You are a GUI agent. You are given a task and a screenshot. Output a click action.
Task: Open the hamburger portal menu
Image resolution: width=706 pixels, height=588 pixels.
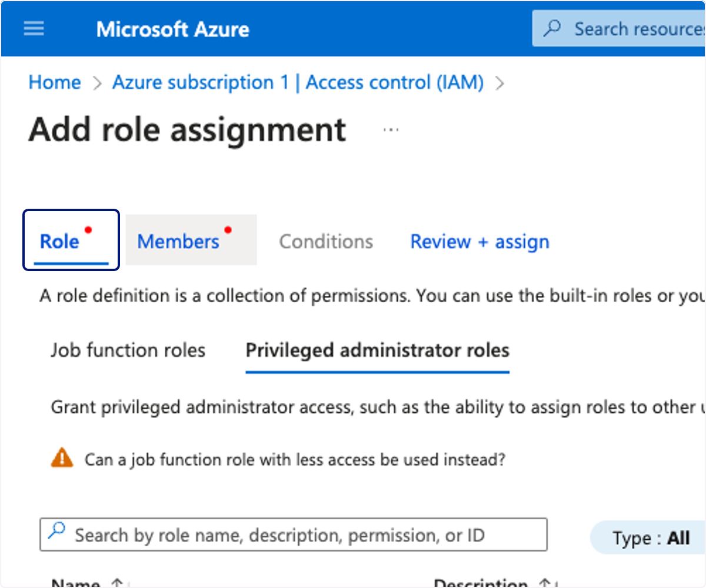pos(34,29)
